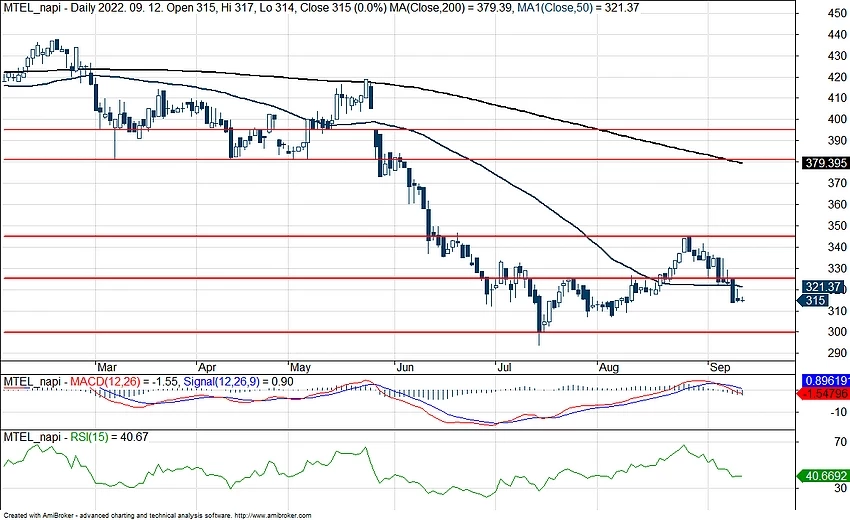Click the Signal(12,26,9) = 0.90 label
Image resolution: width=850 pixels, height=520 pixels.
[x=239, y=382]
